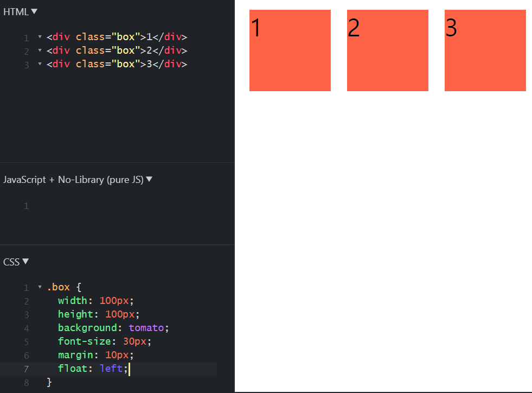This screenshot has height=393, width=532.
Task: Open the HTML panel language dropdown
Action: point(20,12)
